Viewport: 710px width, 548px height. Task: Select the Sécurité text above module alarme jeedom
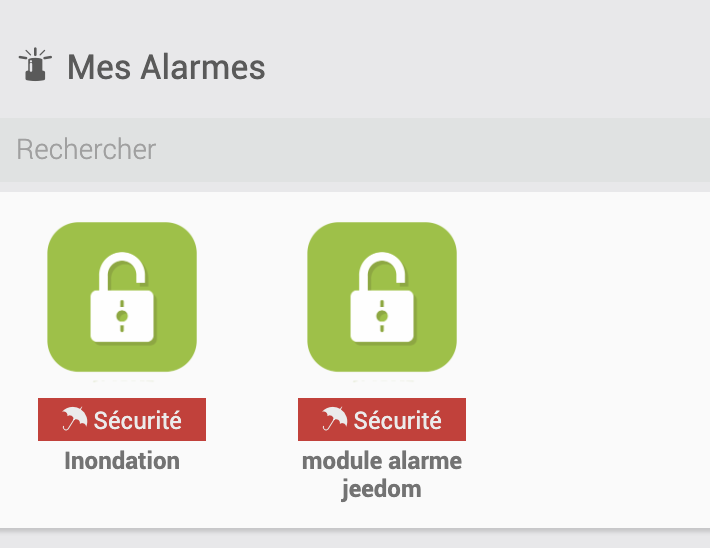[x=398, y=421]
